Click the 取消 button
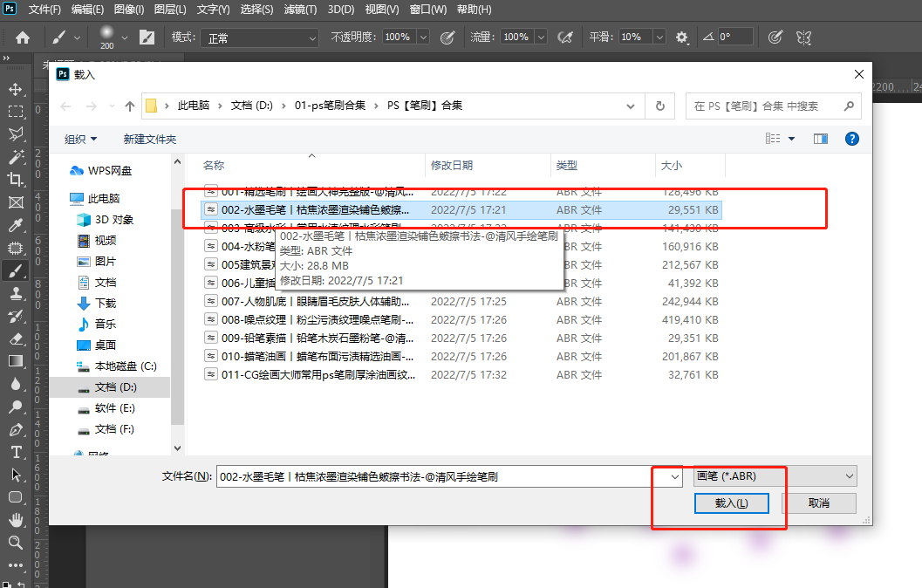The height and width of the screenshot is (588, 922). [x=818, y=503]
